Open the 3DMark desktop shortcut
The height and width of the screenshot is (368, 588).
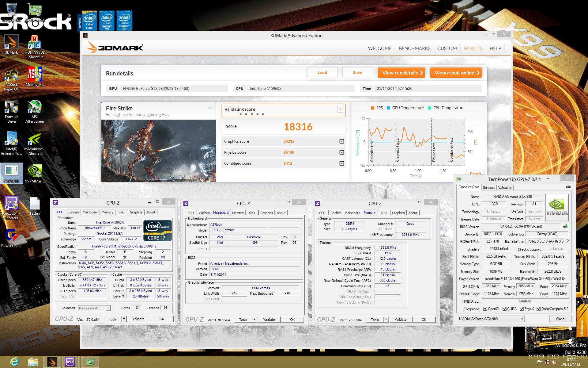click(x=11, y=45)
